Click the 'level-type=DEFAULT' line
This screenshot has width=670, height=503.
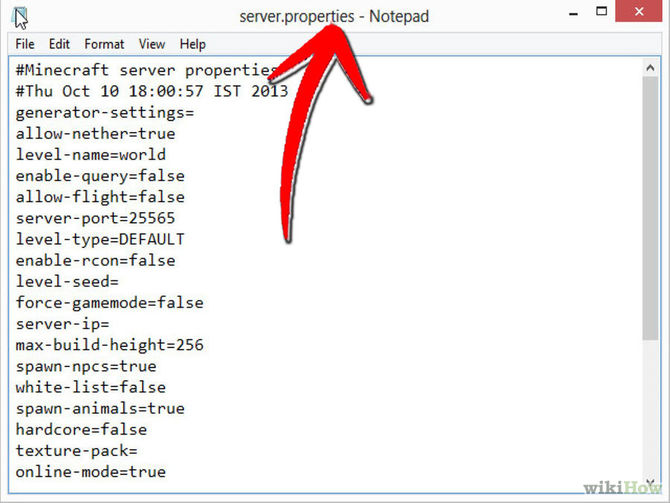pos(100,239)
